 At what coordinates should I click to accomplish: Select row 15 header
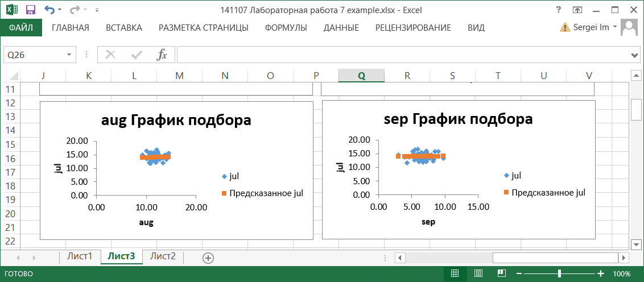pos(10,144)
